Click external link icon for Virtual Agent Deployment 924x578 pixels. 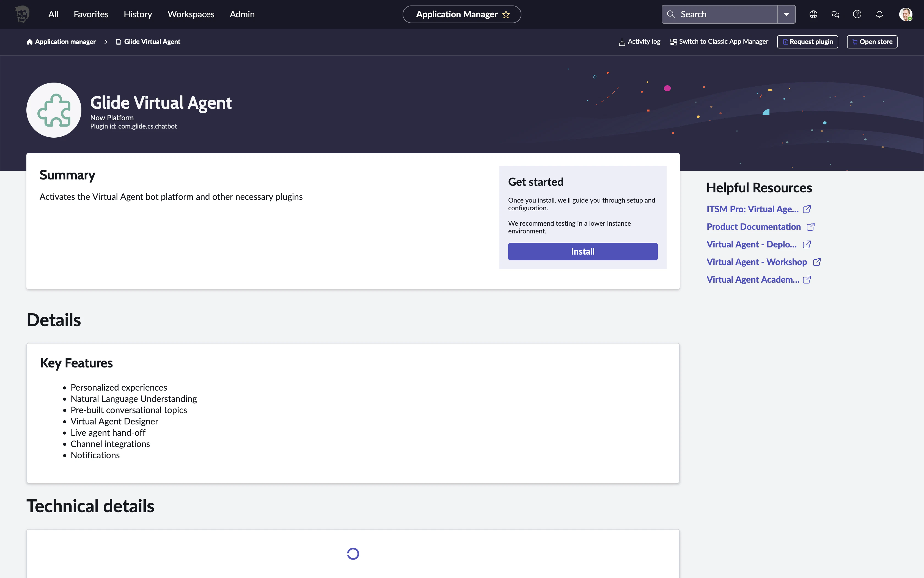coord(807,244)
